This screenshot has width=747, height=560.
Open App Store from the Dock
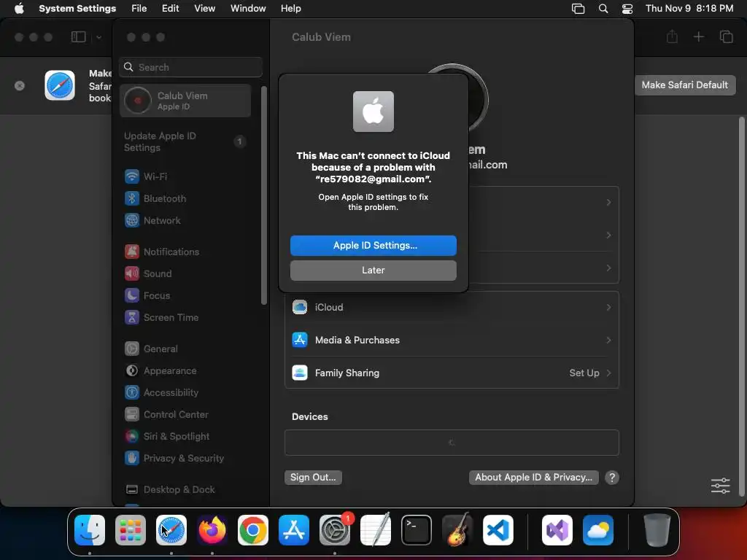pos(294,530)
